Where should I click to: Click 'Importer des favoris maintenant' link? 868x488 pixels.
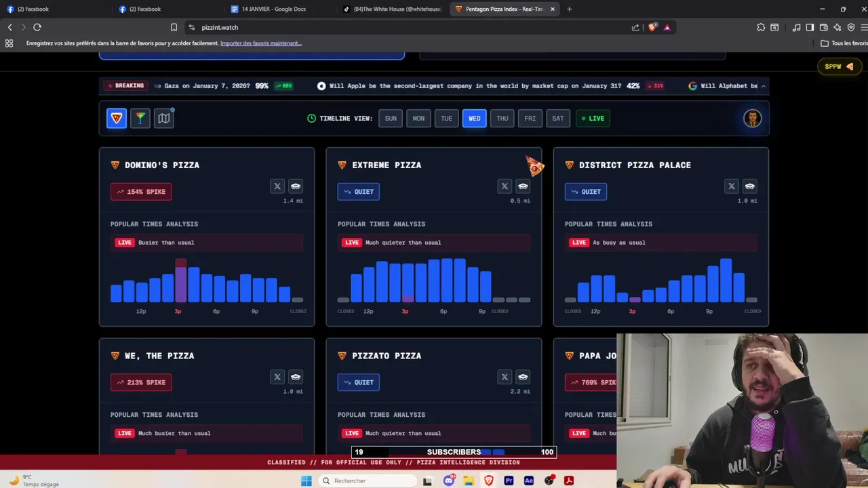point(261,43)
